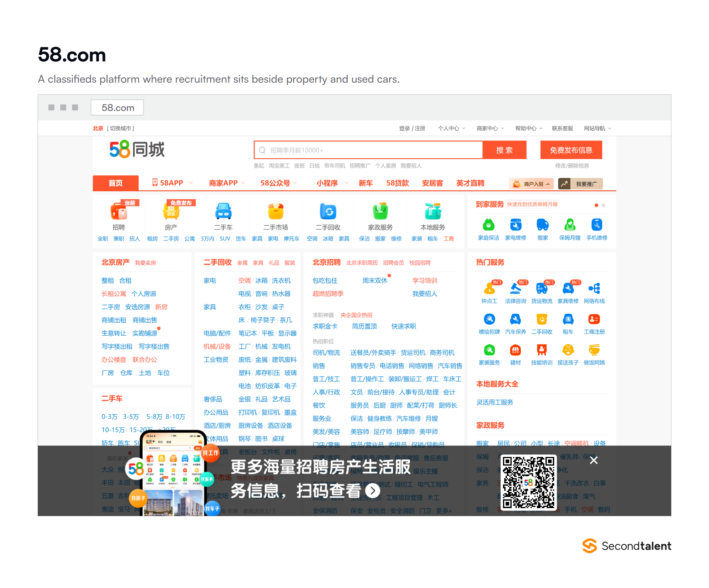The height and width of the screenshot is (588, 709).
Task: Open the 登录 / 注册 link
Action: [x=412, y=128]
